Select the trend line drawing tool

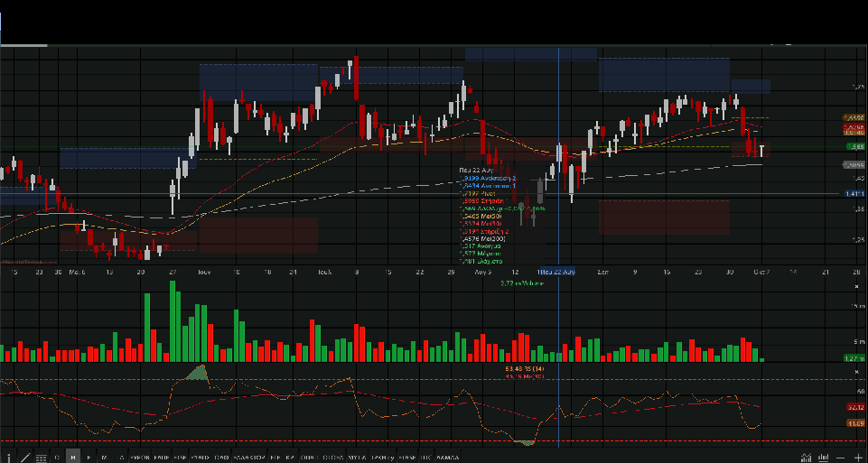click(x=25, y=458)
